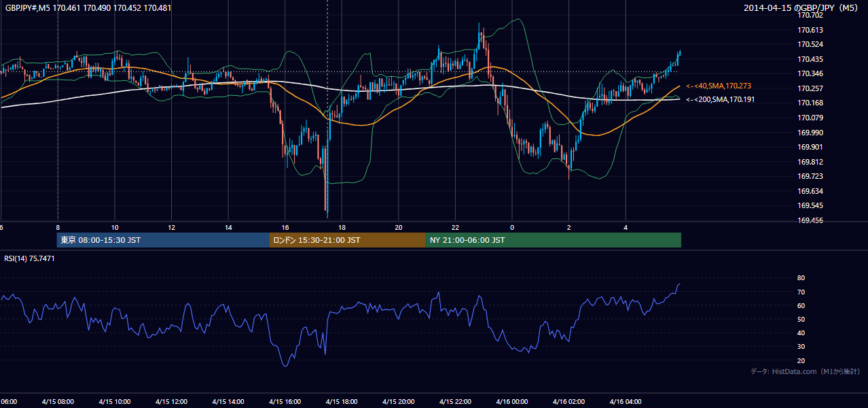Click the GBPJPY#,M5 symbol header text
Screen dimensions: 868x408
click(88, 8)
